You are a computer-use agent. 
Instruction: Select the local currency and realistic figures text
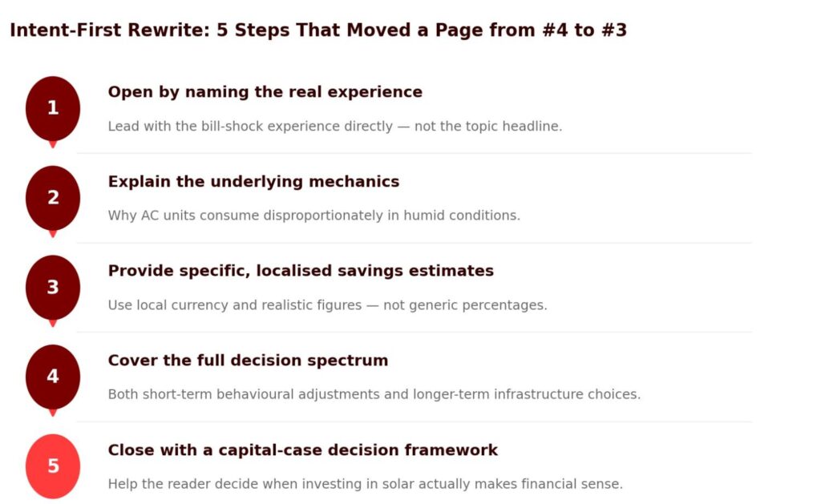point(327,305)
